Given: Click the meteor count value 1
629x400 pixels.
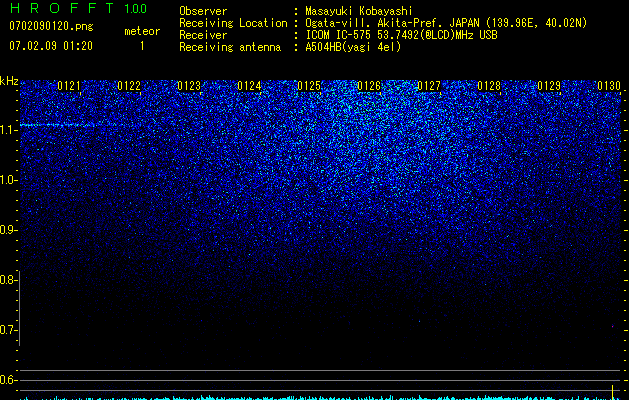Looking at the screenshot, I should 142,46.
